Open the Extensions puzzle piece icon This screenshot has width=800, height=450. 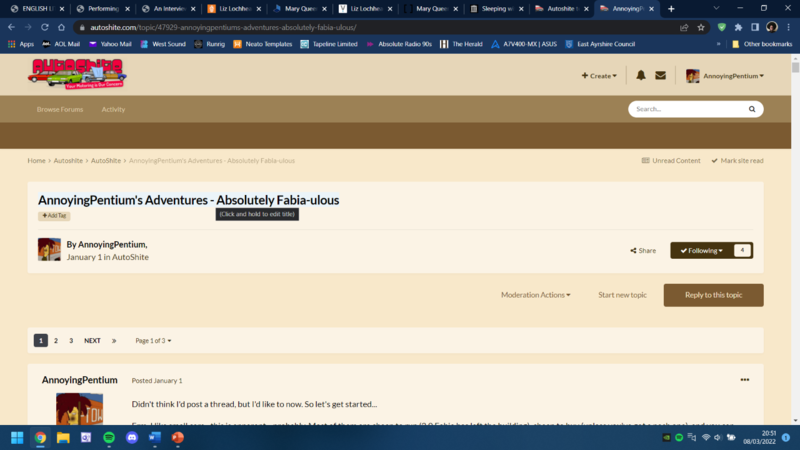click(738, 28)
